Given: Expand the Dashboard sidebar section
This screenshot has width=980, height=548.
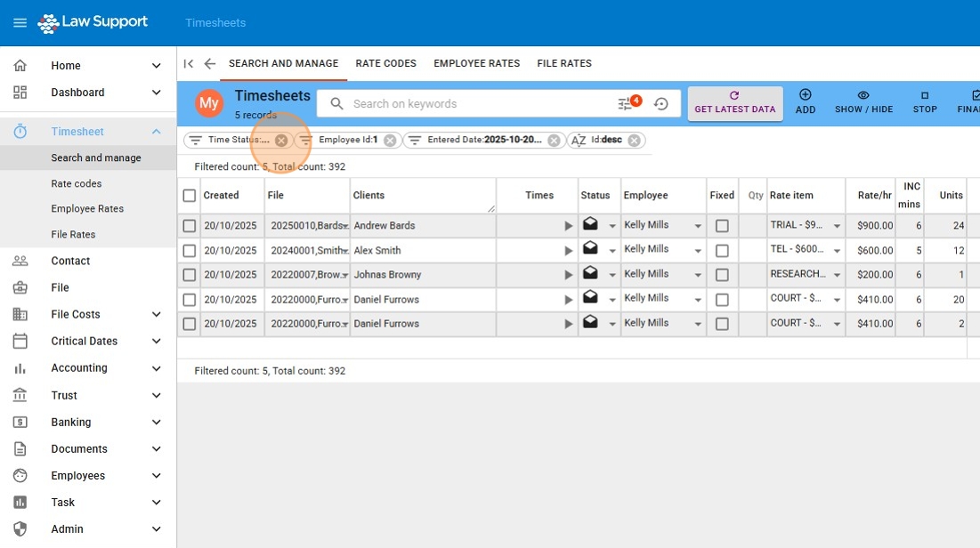Looking at the screenshot, I should click(157, 93).
